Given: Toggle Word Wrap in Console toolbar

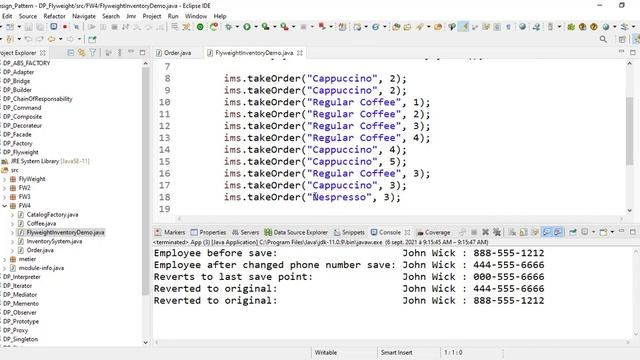Looking at the screenshot, I should click(x=535, y=232).
